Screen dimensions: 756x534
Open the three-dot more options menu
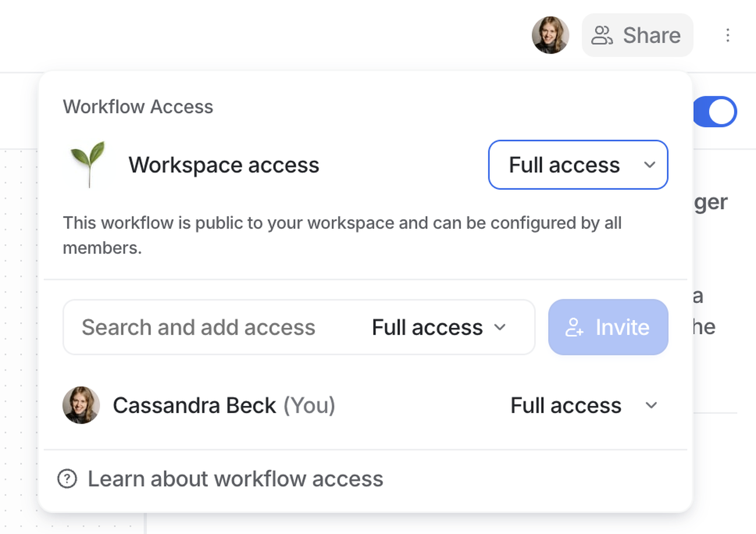pyautogui.click(x=728, y=35)
